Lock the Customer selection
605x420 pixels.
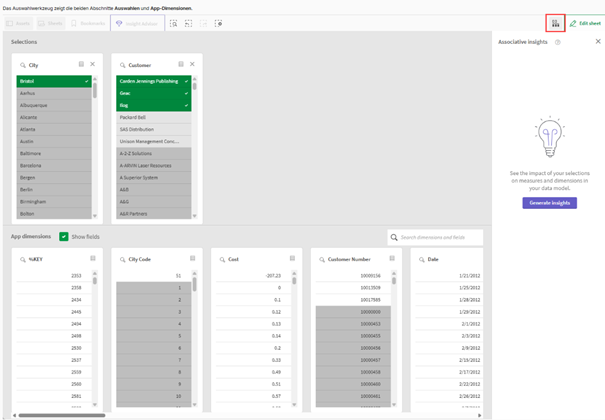[181, 64]
